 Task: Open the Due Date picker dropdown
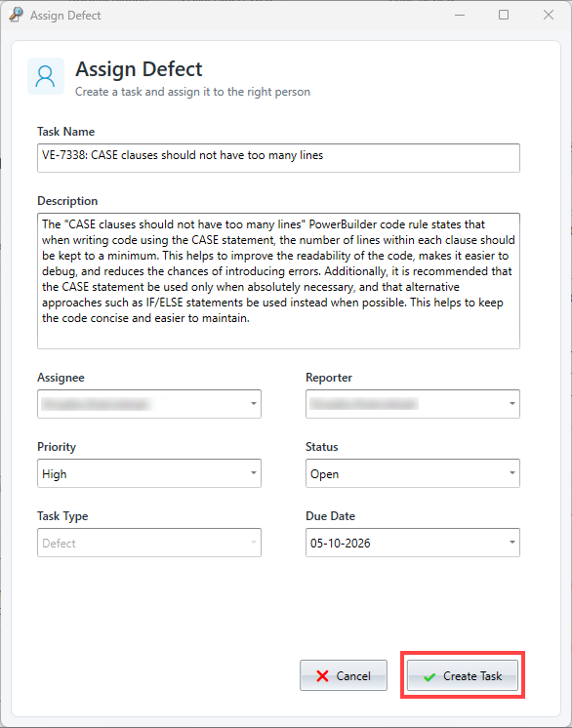[412, 543]
